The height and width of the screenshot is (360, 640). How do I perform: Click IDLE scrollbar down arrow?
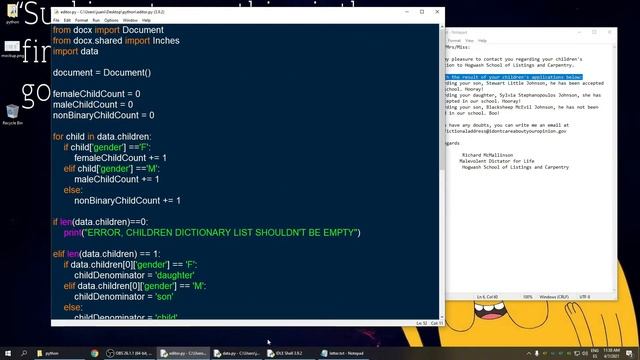click(442, 317)
